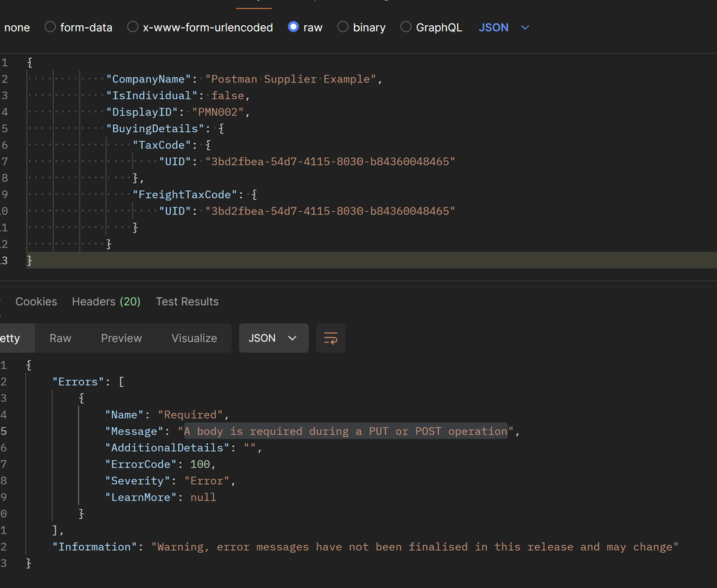Screen dimensions: 717x588
Task: Click the highlighted "A body is required" error message
Action: pyautogui.click(x=345, y=431)
